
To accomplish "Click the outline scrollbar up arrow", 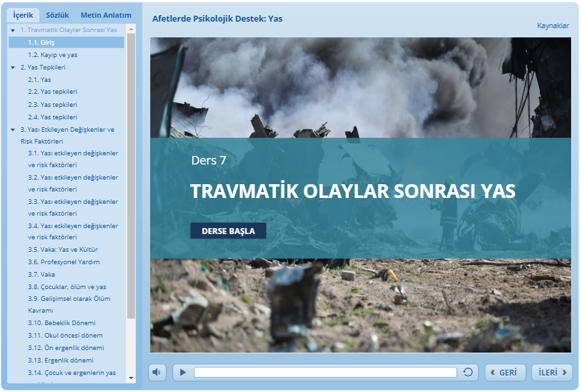I will 130,29.
